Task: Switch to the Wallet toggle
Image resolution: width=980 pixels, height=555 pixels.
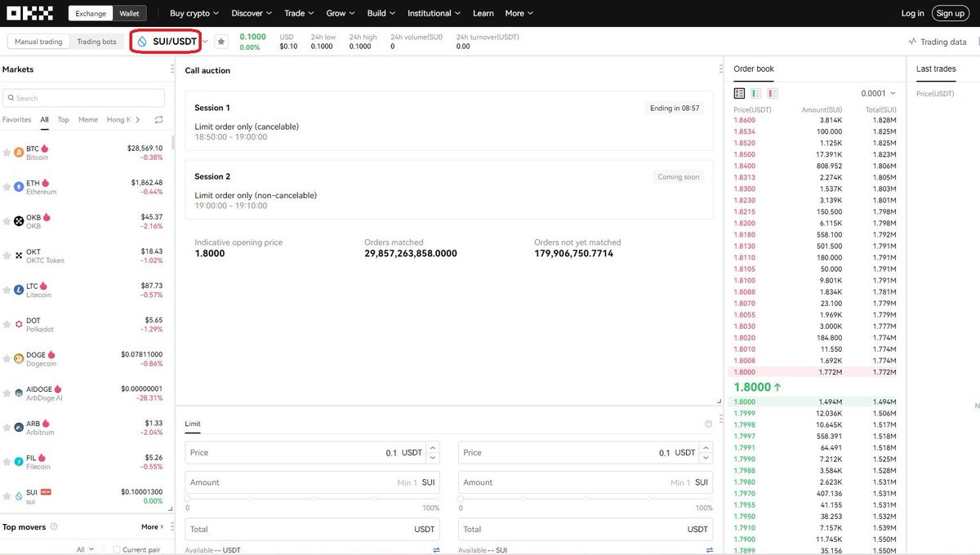Action: pyautogui.click(x=129, y=13)
